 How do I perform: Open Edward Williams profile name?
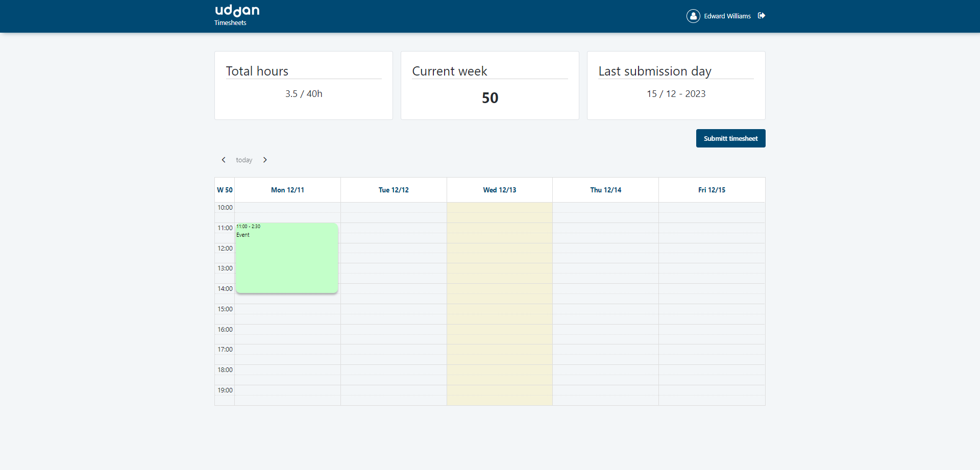click(727, 16)
